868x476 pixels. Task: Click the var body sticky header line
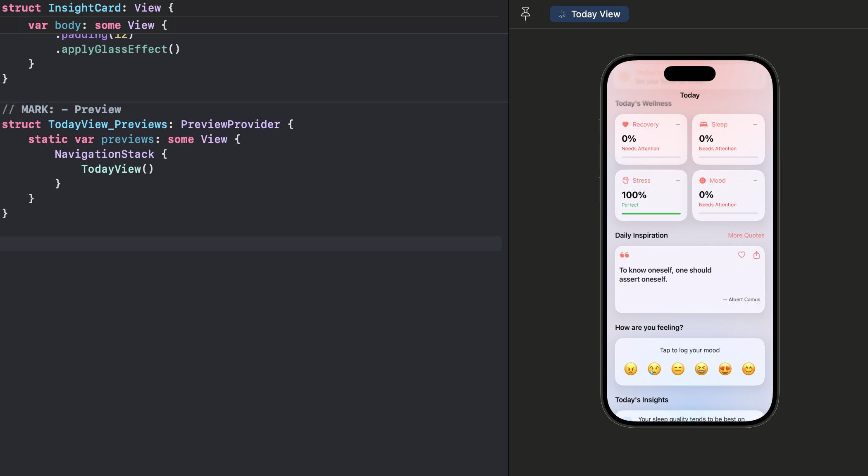click(x=98, y=25)
